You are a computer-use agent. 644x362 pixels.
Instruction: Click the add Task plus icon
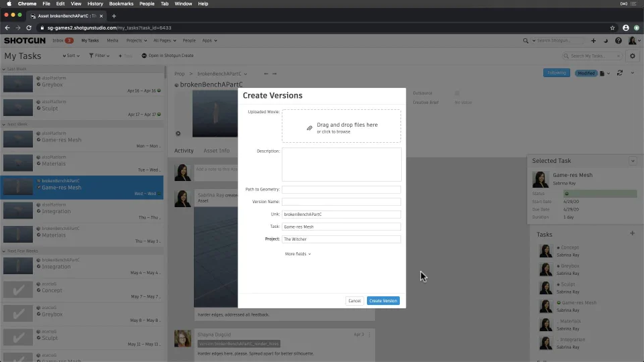[120, 56]
